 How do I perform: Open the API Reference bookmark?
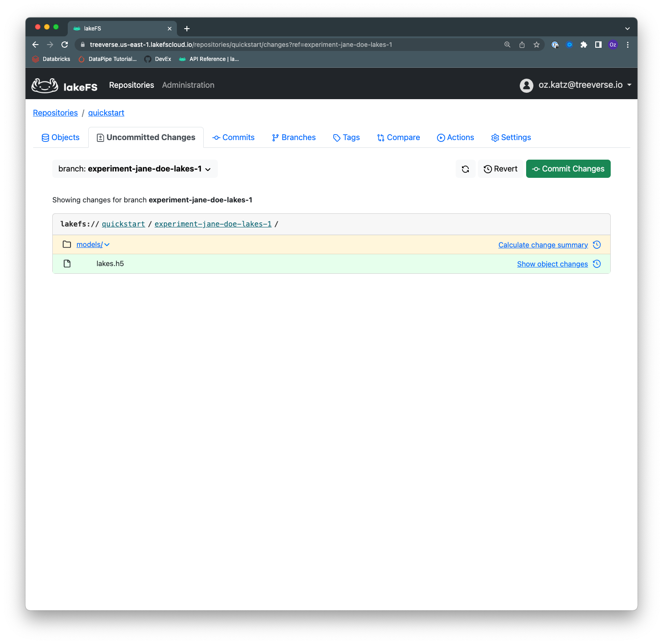(209, 59)
